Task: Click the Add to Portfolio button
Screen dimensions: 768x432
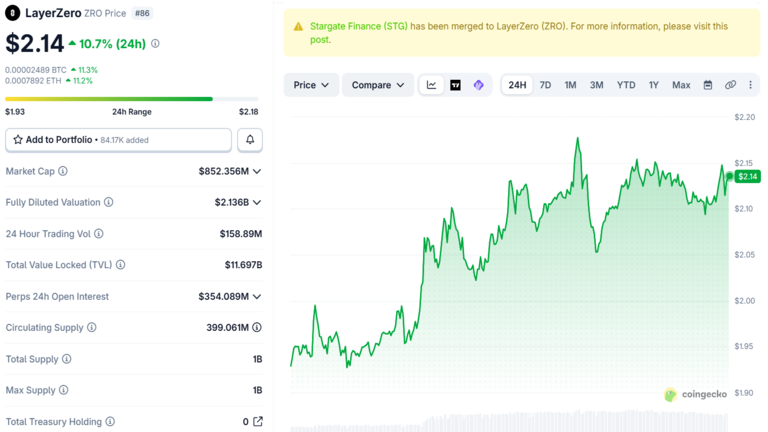Action: (x=118, y=140)
